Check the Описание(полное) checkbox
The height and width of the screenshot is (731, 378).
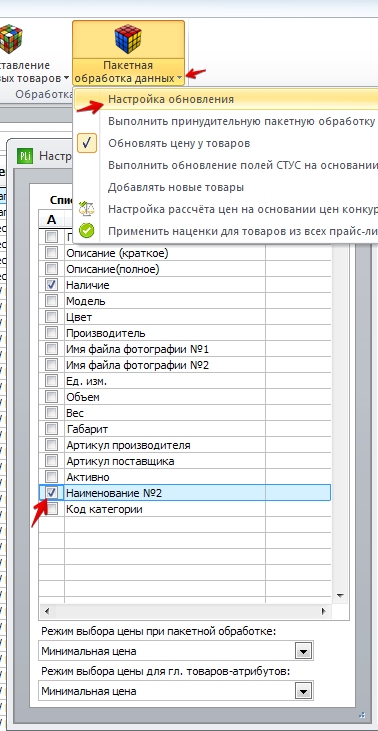coord(52,269)
